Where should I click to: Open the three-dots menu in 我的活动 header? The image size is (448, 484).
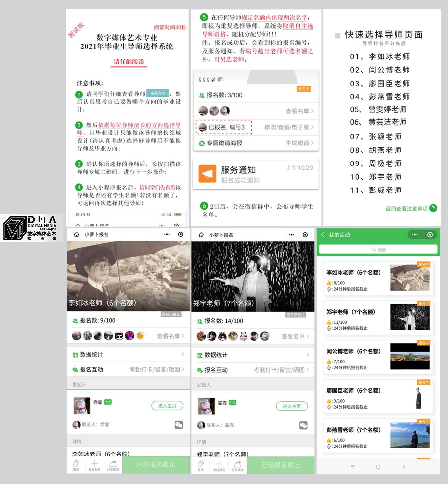(415, 235)
